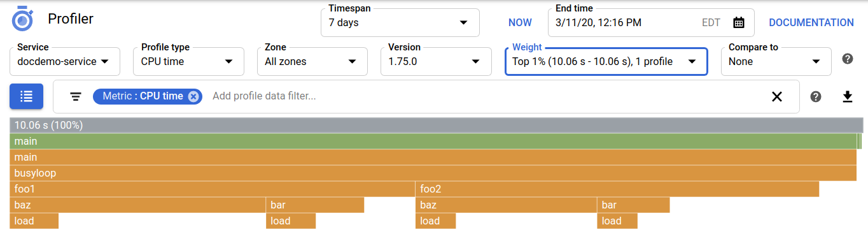The image size is (868, 241).
Task: Click the help icon beside Compare to
Action: [x=847, y=59]
